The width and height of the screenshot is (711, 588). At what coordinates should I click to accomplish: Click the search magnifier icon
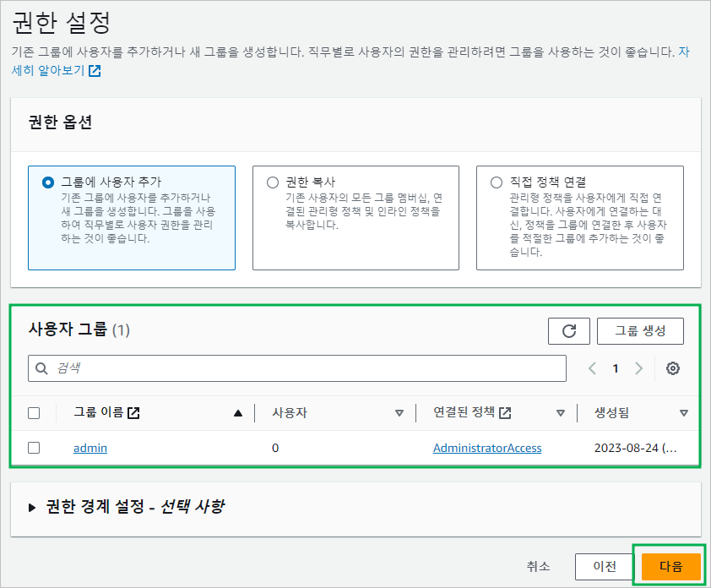pos(41,368)
